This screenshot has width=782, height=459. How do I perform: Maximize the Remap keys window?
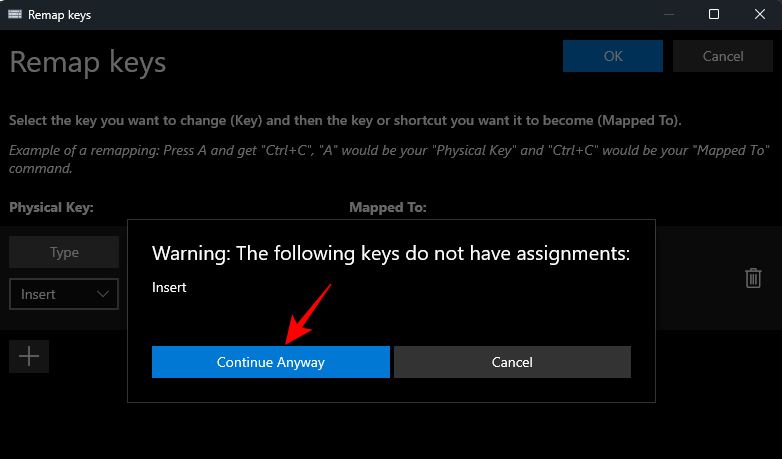coord(714,15)
